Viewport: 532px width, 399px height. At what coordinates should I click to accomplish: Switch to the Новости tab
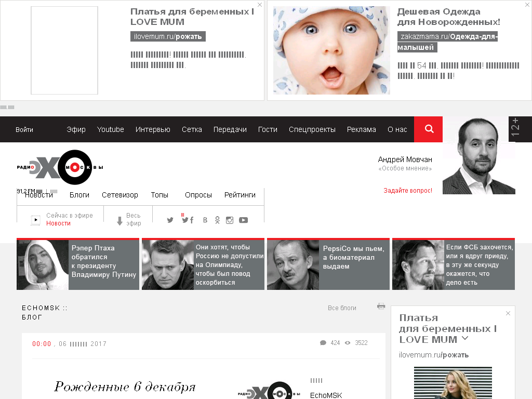pyautogui.click(x=39, y=195)
